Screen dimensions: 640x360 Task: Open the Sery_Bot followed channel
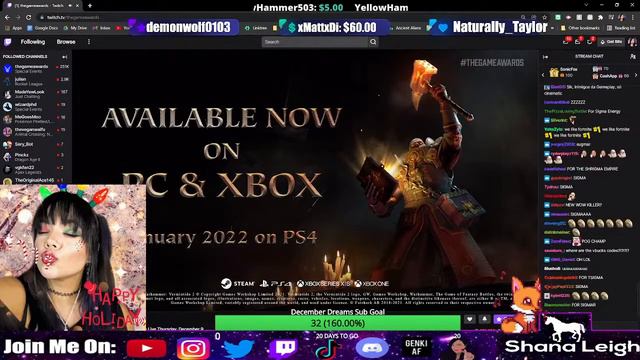tap(36, 144)
